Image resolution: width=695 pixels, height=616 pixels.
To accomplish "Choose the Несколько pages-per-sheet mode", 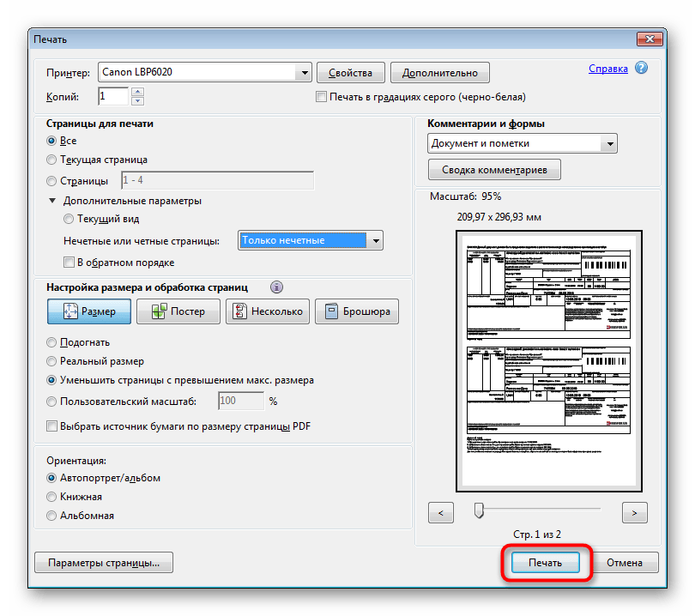I will pyautogui.click(x=267, y=311).
